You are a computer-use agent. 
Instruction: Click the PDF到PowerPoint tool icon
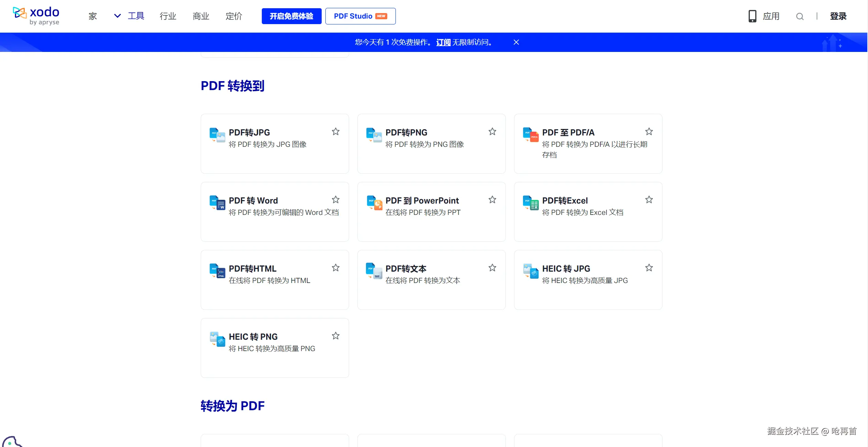(x=374, y=203)
